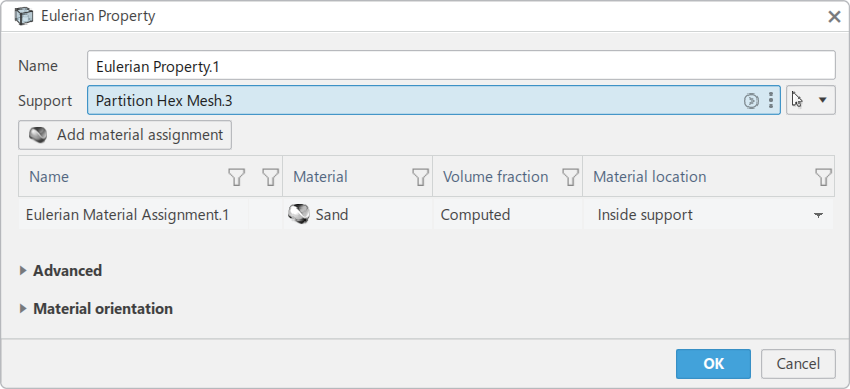Filter the Material column
Viewport: 850px width, 389px height.
(420, 177)
